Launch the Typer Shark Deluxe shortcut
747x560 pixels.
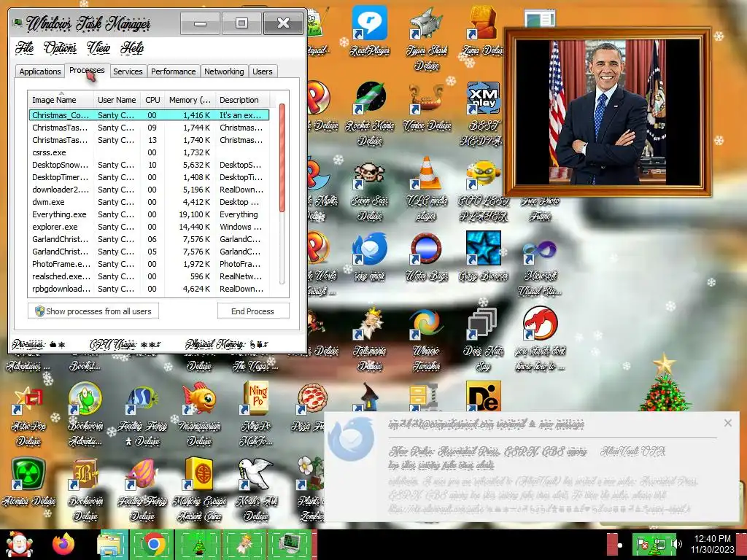click(x=426, y=38)
